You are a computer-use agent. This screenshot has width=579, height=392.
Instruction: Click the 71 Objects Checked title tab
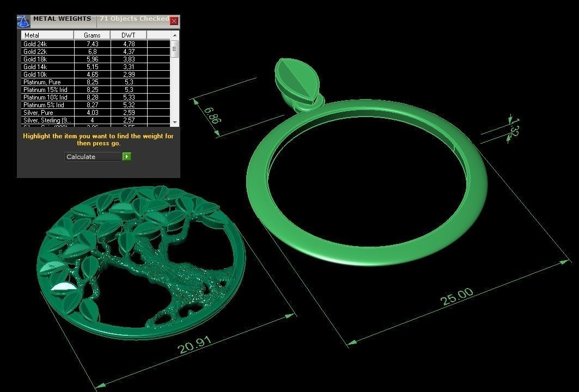(x=133, y=19)
